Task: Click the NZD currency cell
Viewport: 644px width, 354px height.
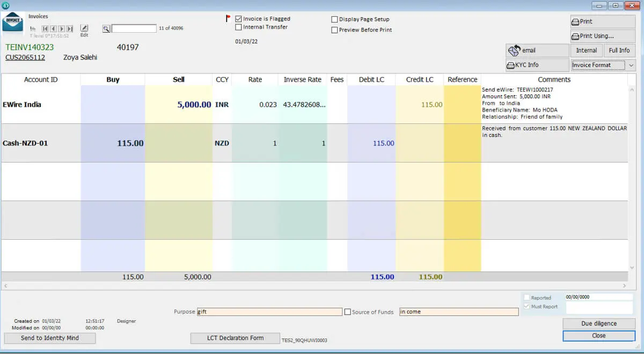Action: point(222,143)
